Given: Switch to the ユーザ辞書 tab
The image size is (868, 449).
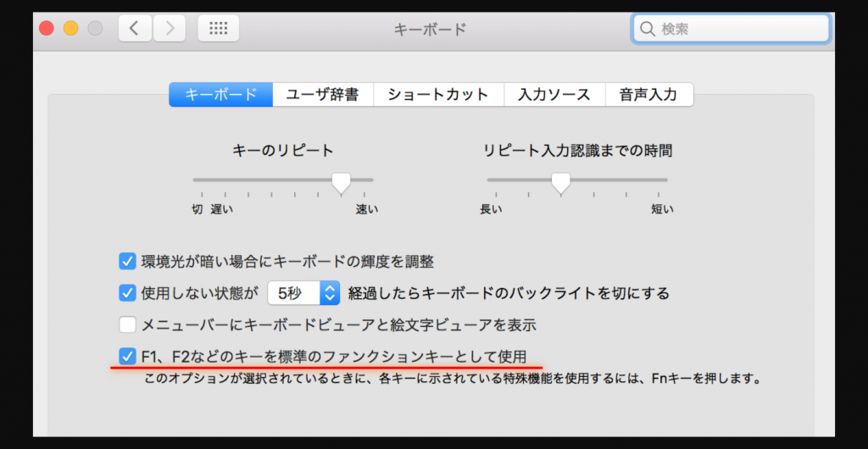Looking at the screenshot, I should 322,94.
